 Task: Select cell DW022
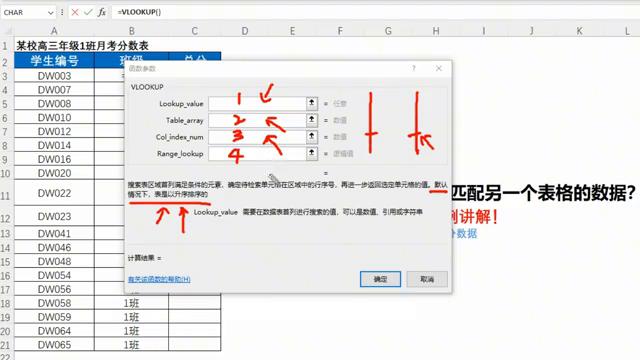54,193
